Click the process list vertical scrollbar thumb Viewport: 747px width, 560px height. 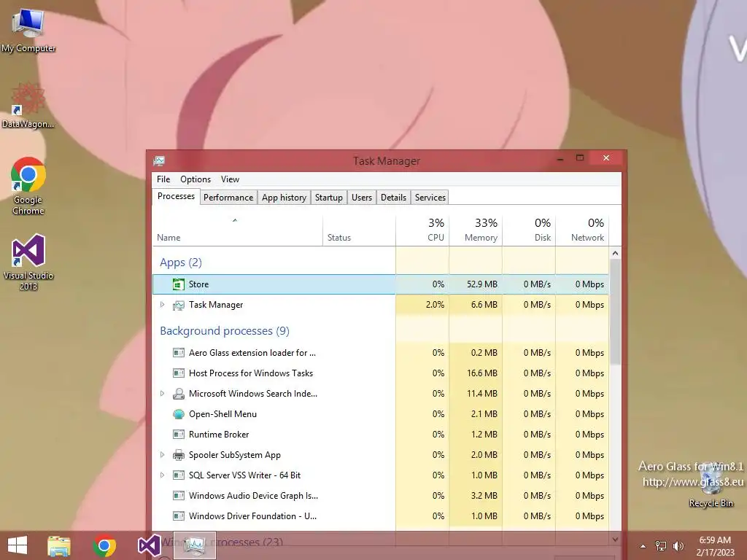click(x=615, y=312)
